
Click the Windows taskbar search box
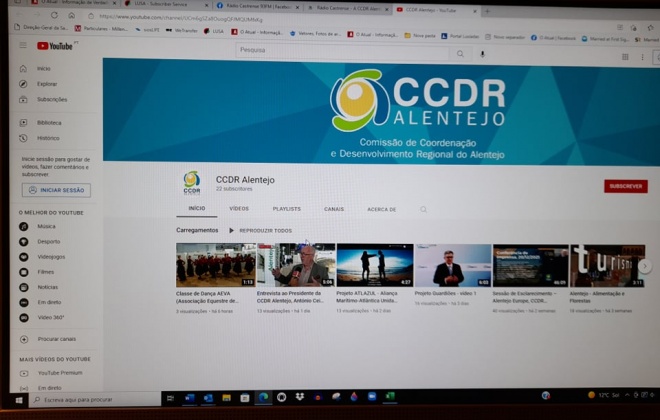point(95,399)
